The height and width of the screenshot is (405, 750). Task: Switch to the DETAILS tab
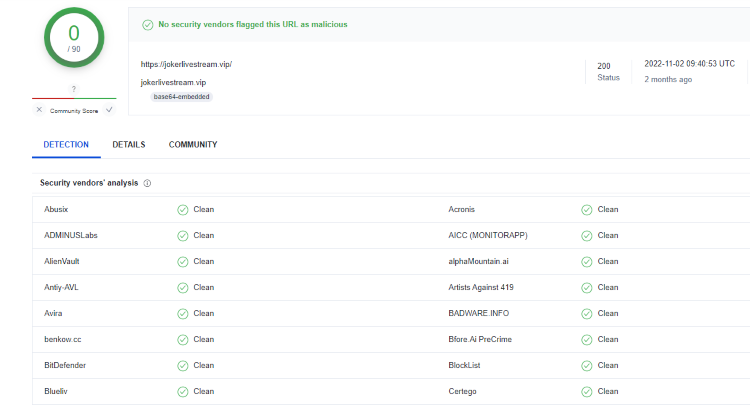[128, 145]
